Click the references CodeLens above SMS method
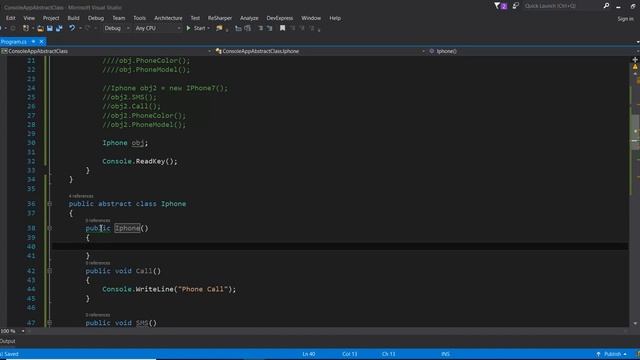Screen dimensions: 640x360 tap(98, 315)
